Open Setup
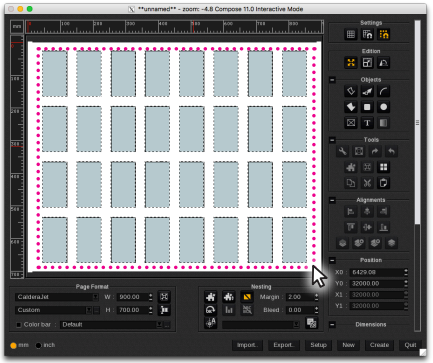 point(318,345)
